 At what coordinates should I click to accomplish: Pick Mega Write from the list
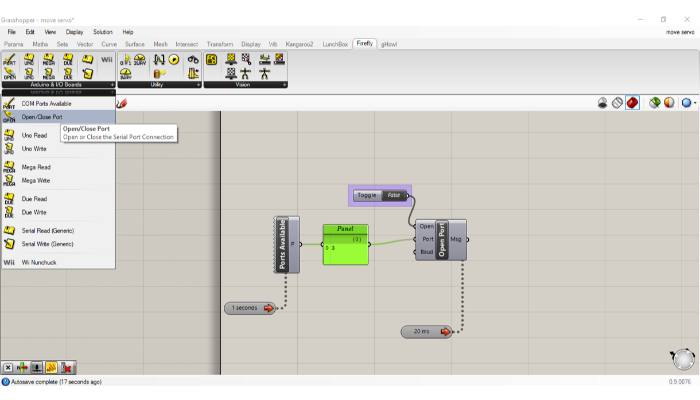(x=58, y=180)
